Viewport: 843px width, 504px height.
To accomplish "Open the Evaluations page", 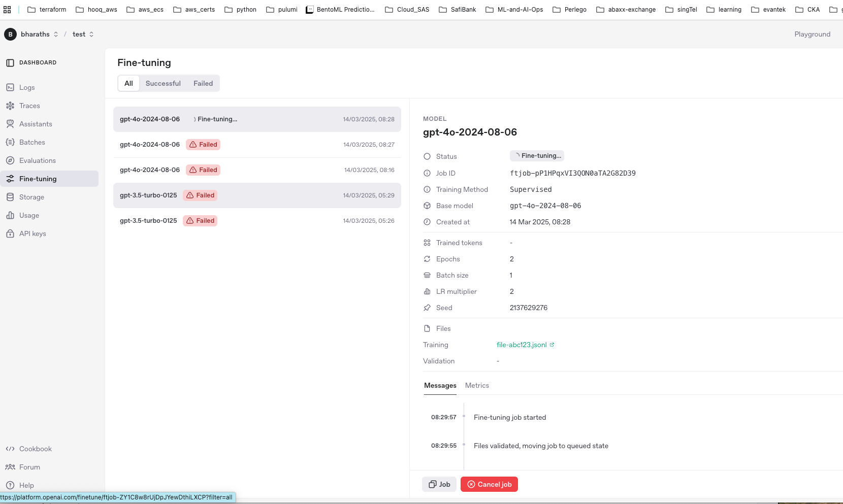I will 38,160.
